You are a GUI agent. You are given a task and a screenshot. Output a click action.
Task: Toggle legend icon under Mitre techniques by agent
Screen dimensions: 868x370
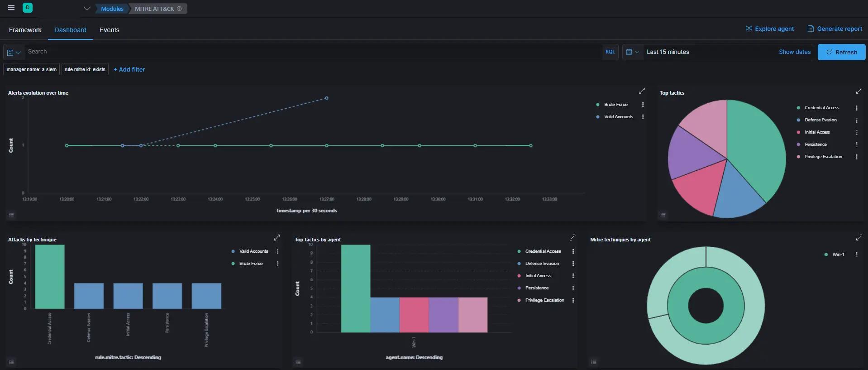[594, 362]
